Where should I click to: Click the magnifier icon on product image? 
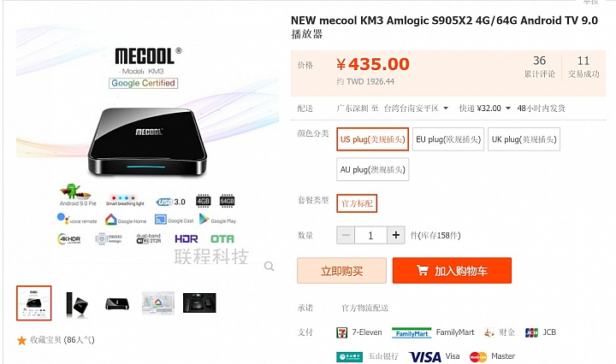(x=269, y=267)
